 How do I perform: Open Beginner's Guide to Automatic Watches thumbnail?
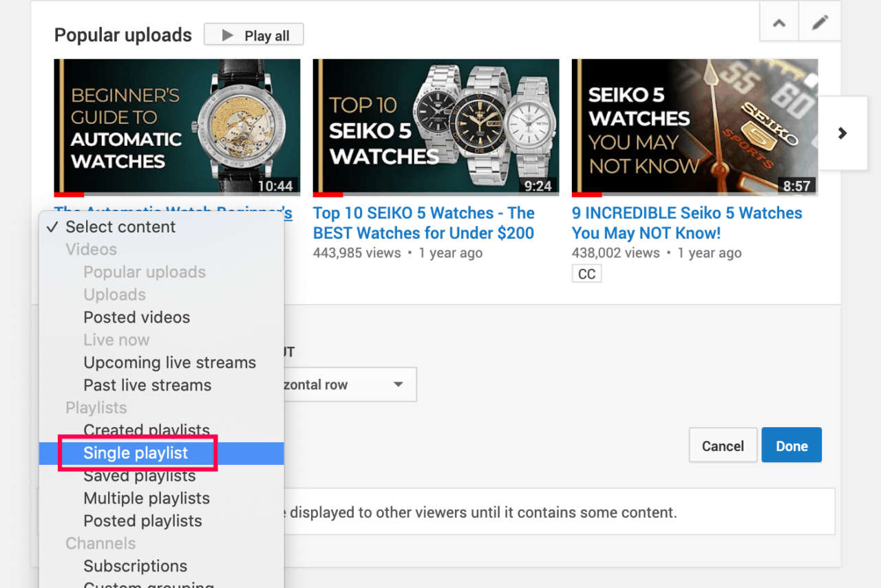[177, 127]
